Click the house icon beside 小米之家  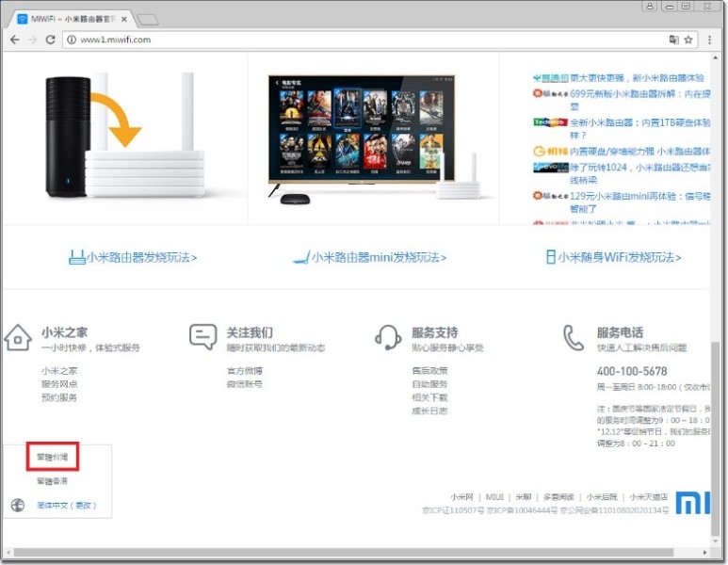point(18,337)
